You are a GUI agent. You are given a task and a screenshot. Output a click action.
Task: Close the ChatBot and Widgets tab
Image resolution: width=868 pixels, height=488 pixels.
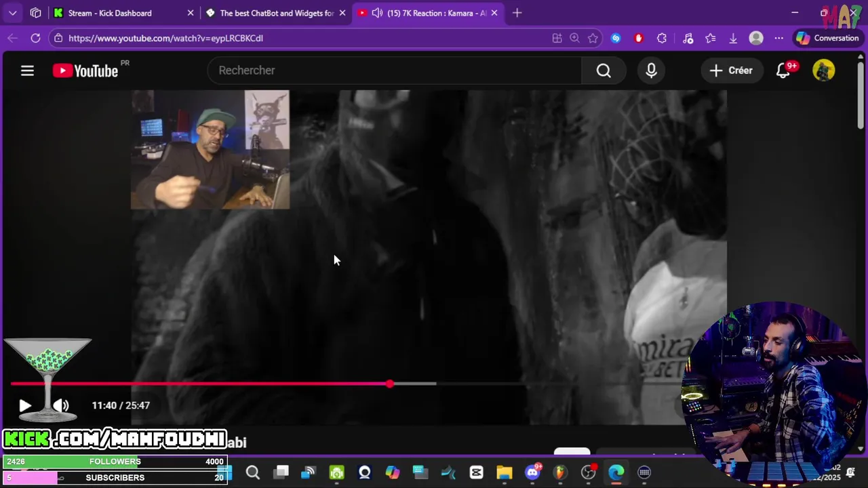[342, 13]
